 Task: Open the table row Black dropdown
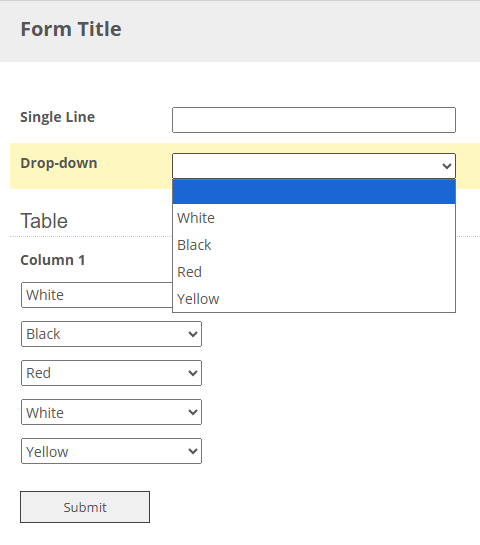pos(111,334)
